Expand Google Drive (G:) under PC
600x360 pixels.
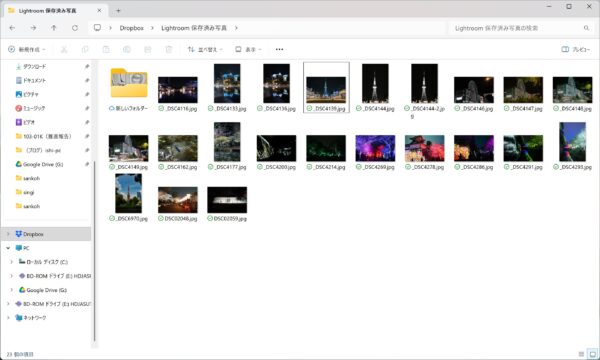click(x=11, y=290)
